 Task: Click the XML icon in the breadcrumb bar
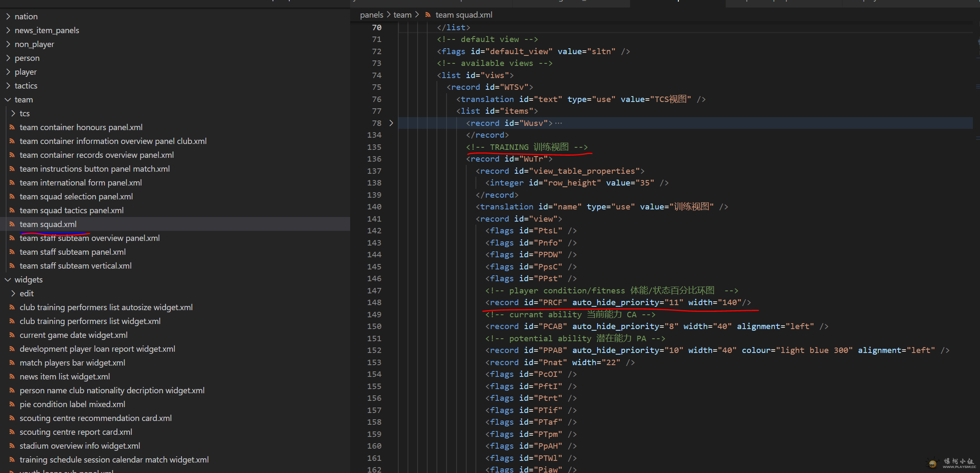point(428,15)
